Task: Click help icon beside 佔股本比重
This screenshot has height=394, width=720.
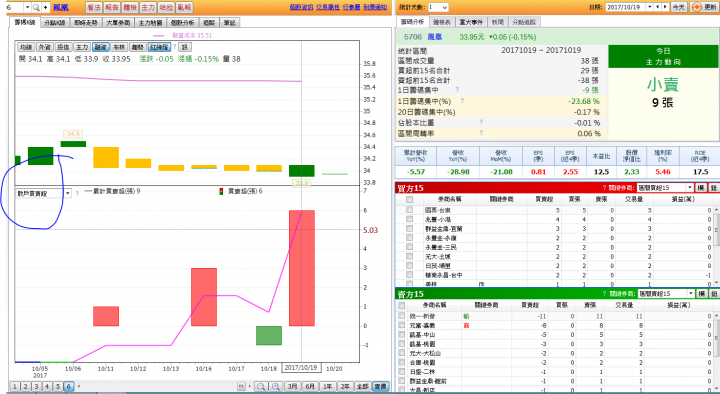Action: 481,122
